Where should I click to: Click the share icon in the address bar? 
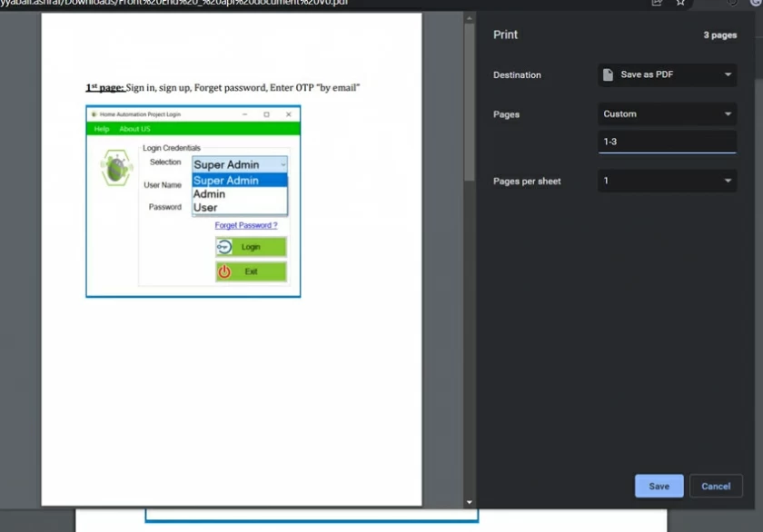click(657, 4)
